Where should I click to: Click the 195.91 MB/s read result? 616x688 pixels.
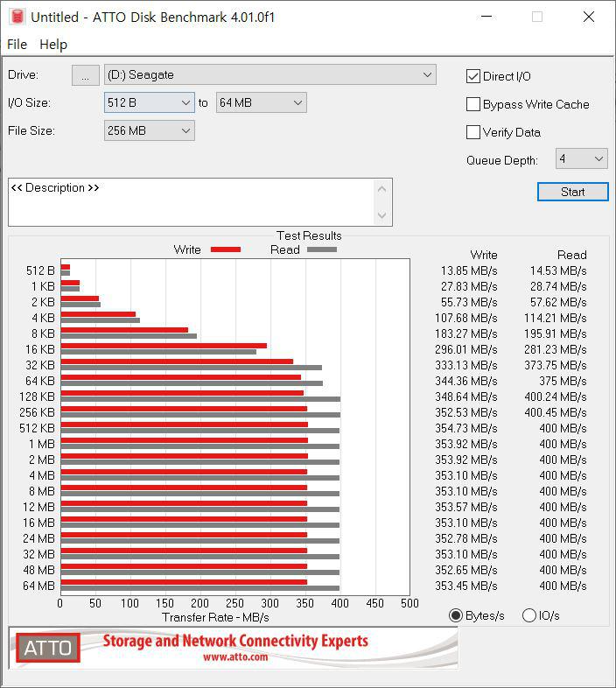pos(555,333)
